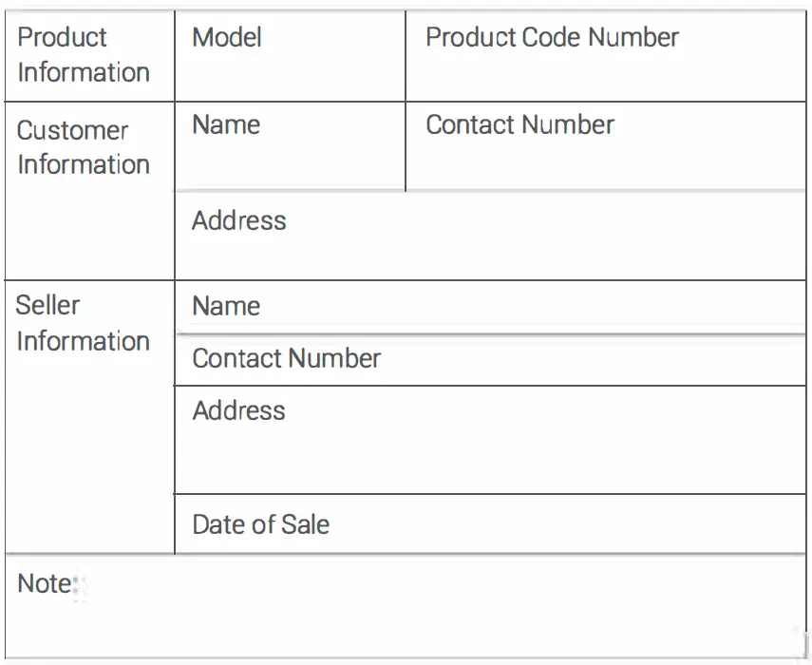
Task: Click the 'Address' label under Customer Information
Action: tap(238, 220)
